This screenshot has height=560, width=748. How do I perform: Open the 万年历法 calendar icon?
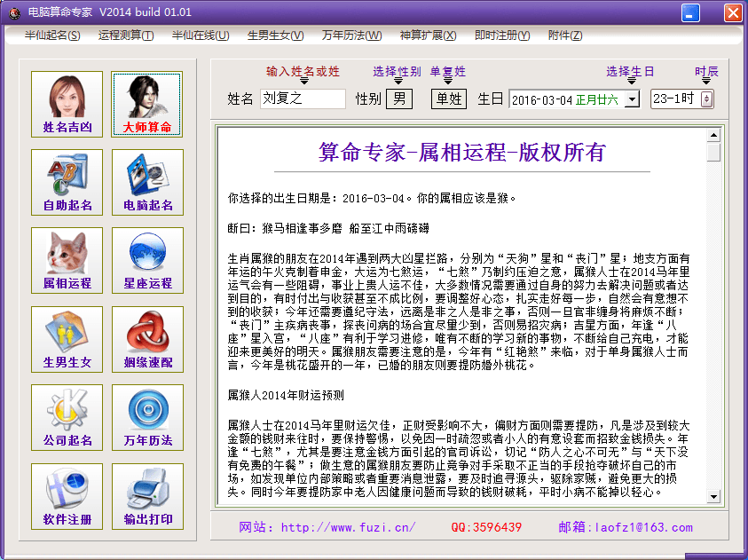pos(147,417)
